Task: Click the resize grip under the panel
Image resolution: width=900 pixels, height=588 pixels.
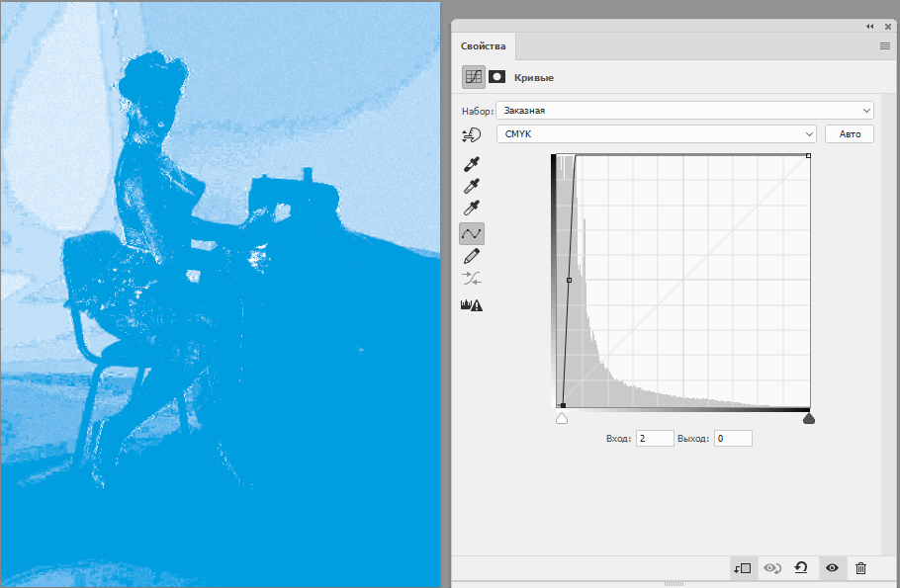Action: pos(674,583)
